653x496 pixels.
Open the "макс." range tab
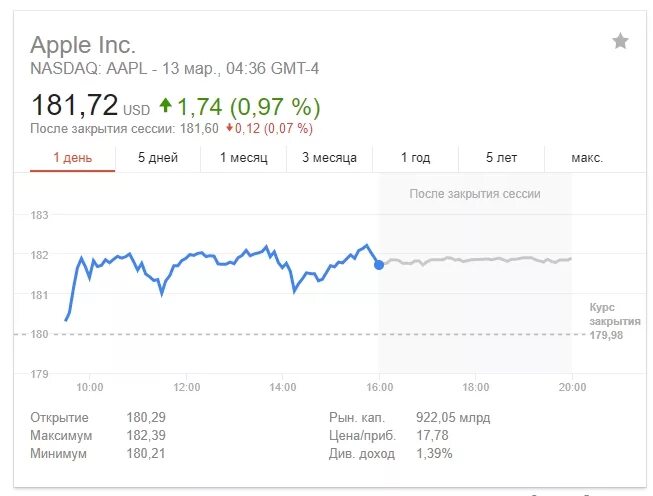(587, 158)
